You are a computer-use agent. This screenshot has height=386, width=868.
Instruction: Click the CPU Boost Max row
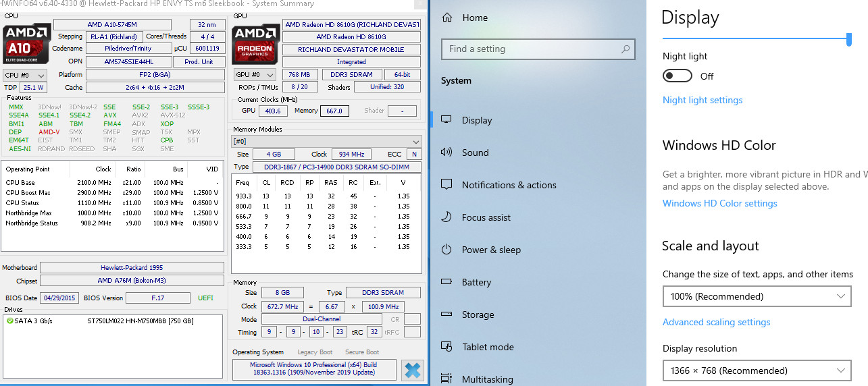coord(112,193)
